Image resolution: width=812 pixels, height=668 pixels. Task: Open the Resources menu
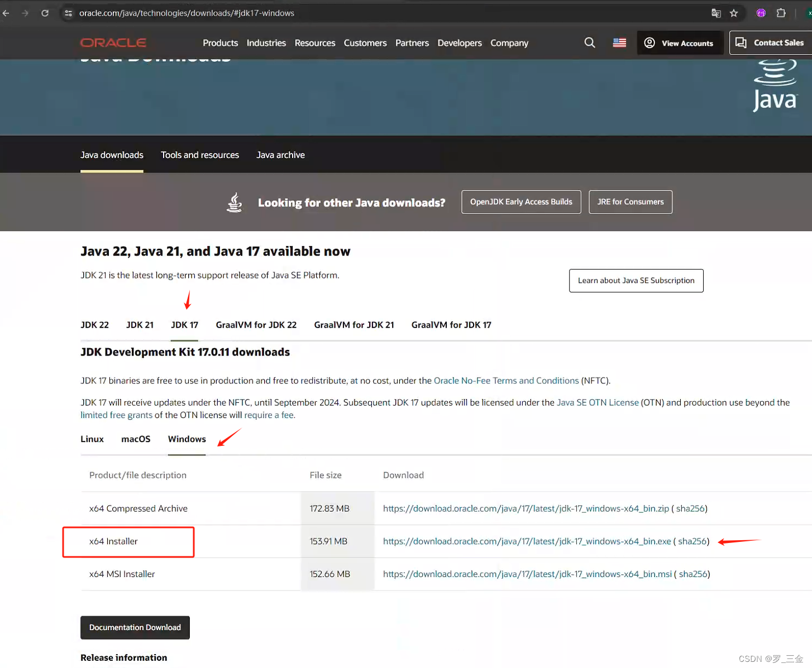click(x=315, y=43)
